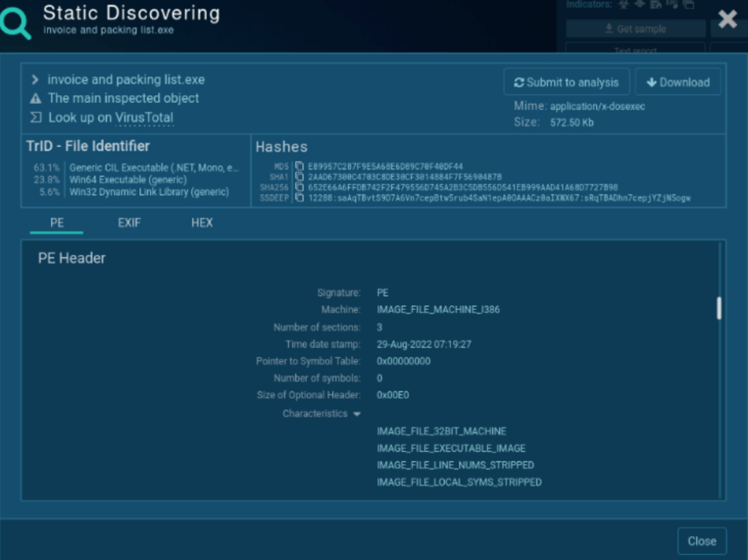748x560 pixels.
Task: Expand the invoice and packing list.exe chevron
Action: pyautogui.click(x=35, y=80)
